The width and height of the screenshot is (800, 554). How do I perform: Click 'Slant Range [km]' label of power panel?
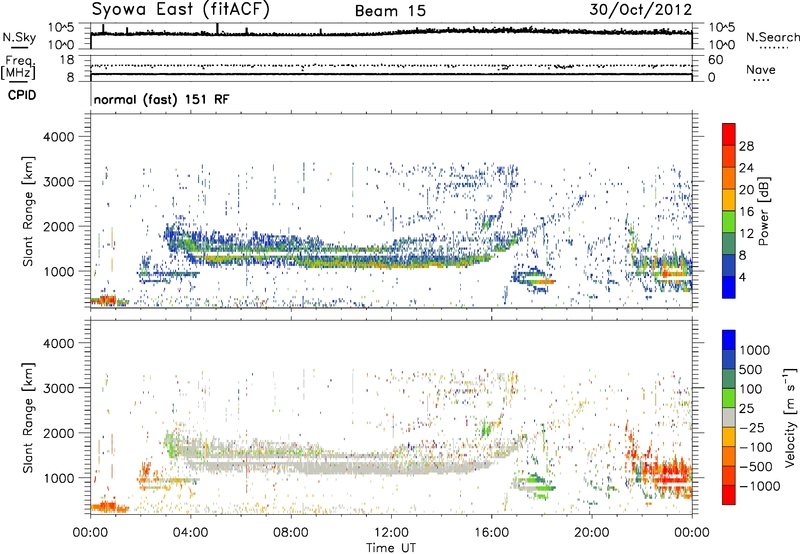(28, 211)
